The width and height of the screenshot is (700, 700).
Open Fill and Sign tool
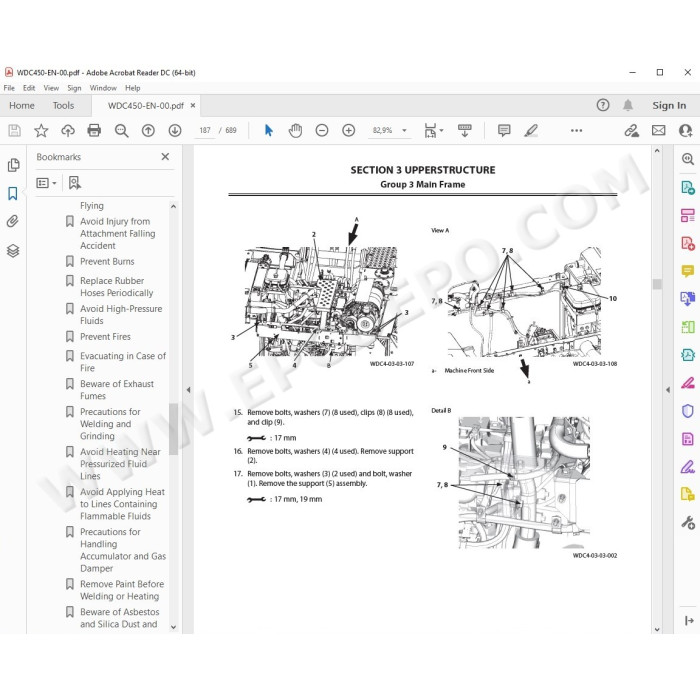[688, 467]
